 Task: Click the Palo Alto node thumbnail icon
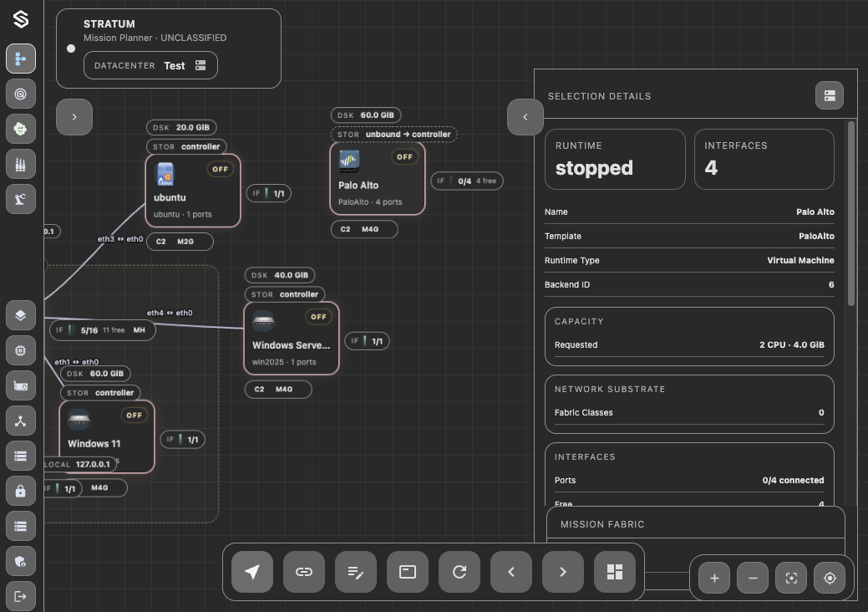[x=349, y=161]
